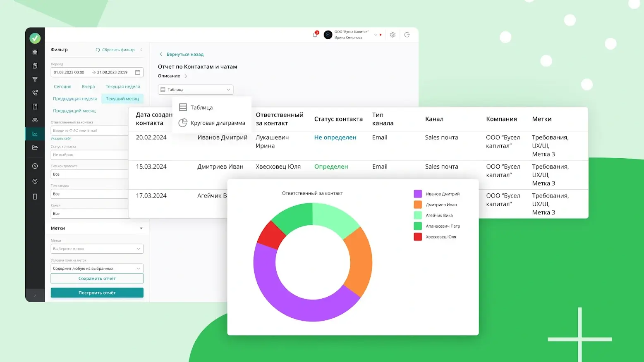Click the date cell 20.02.2024

tap(151, 138)
